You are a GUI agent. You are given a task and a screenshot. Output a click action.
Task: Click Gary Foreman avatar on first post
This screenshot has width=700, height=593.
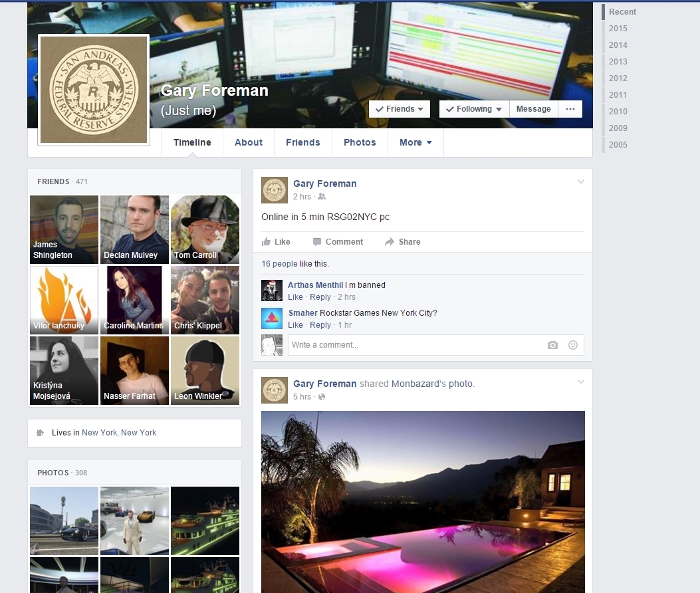[x=274, y=189]
